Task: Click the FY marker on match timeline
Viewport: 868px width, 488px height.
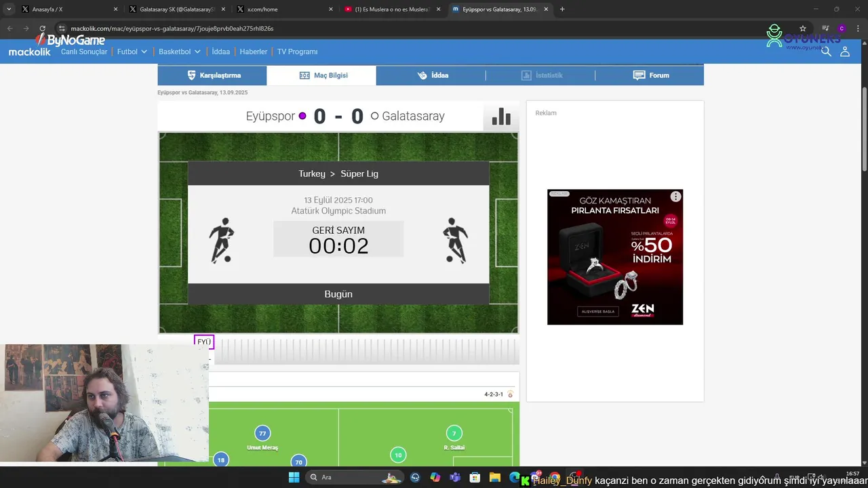Action: 204,342
